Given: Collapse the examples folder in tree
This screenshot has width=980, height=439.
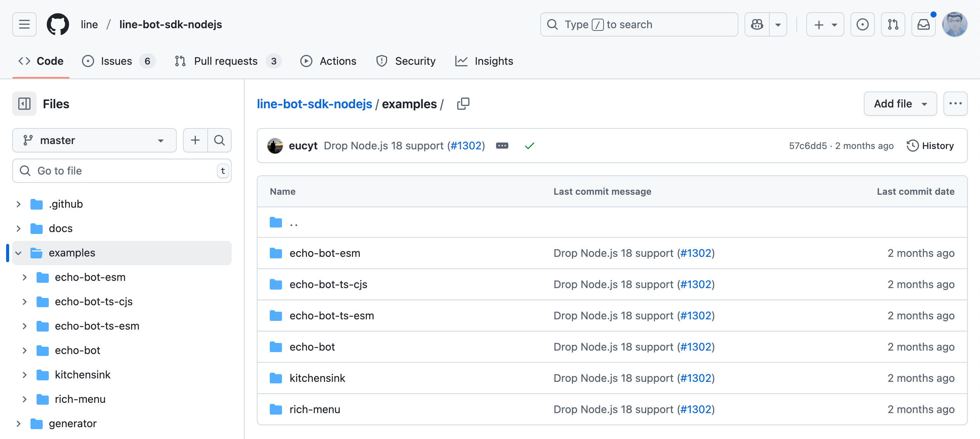Looking at the screenshot, I should (x=18, y=253).
